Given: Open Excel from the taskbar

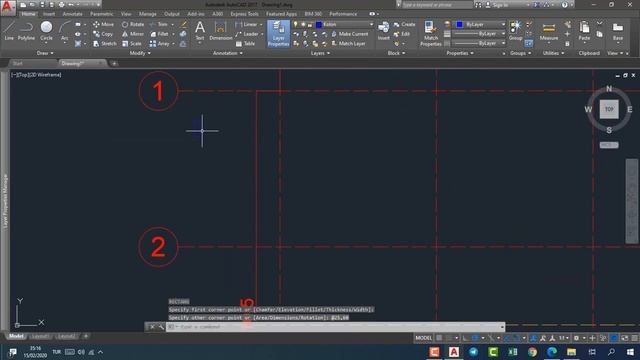Looking at the screenshot, I should (x=513, y=352).
